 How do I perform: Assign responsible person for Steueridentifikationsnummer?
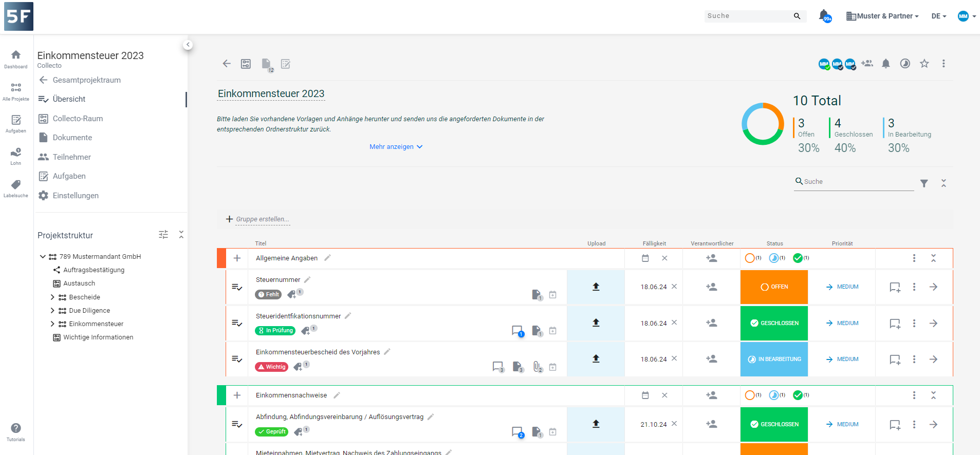coord(711,323)
